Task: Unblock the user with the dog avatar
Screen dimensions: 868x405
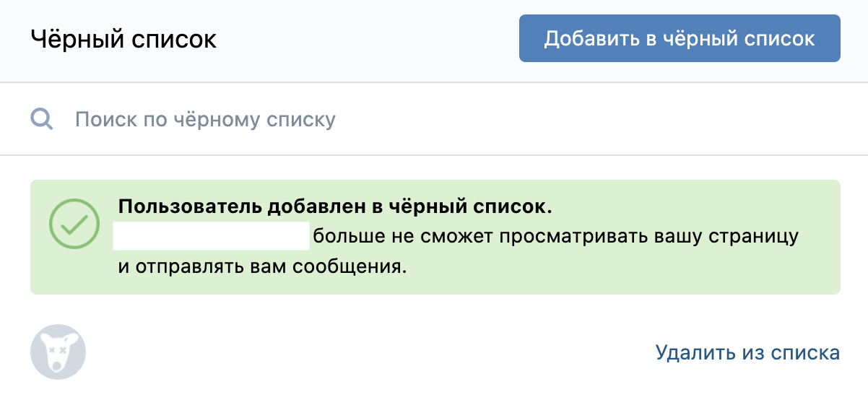Action: coord(747,353)
